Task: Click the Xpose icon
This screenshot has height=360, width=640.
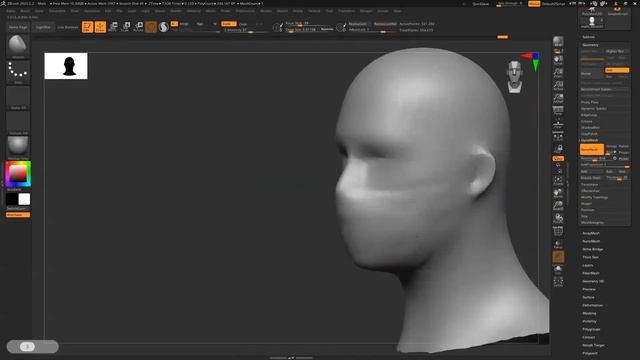Action: (558, 282)
